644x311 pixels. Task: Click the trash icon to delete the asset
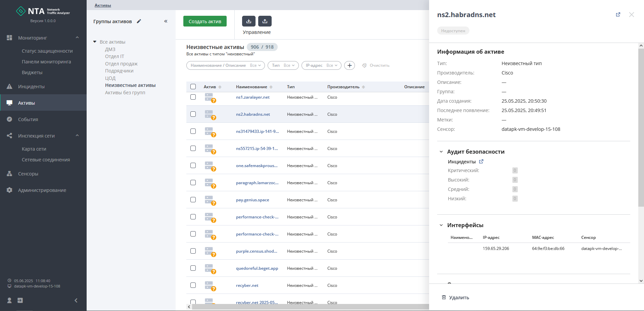[444, 297]
